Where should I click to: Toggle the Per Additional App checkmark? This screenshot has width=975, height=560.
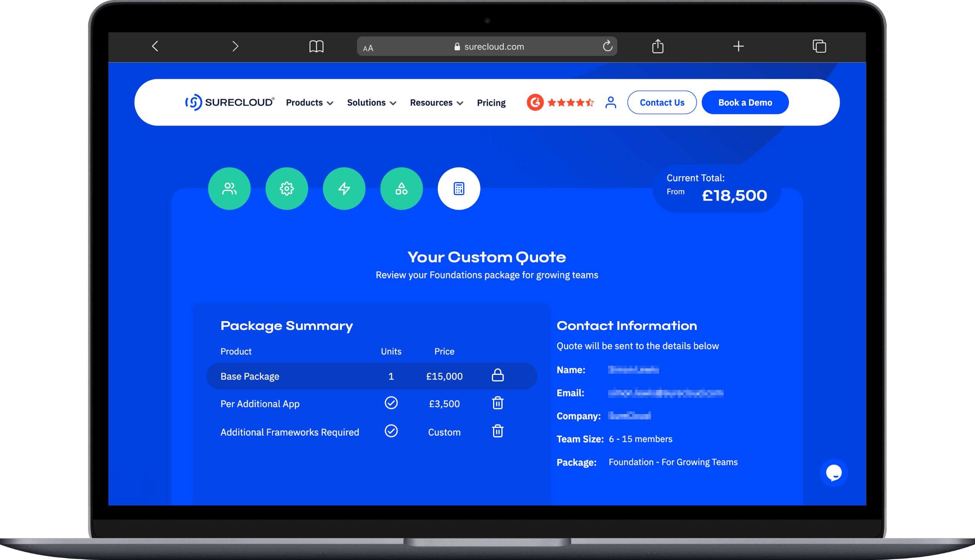point(391,403)
